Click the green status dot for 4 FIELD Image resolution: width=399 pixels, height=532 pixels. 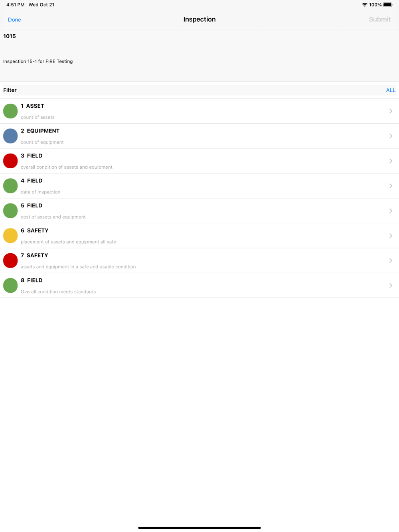coord(10,186)
